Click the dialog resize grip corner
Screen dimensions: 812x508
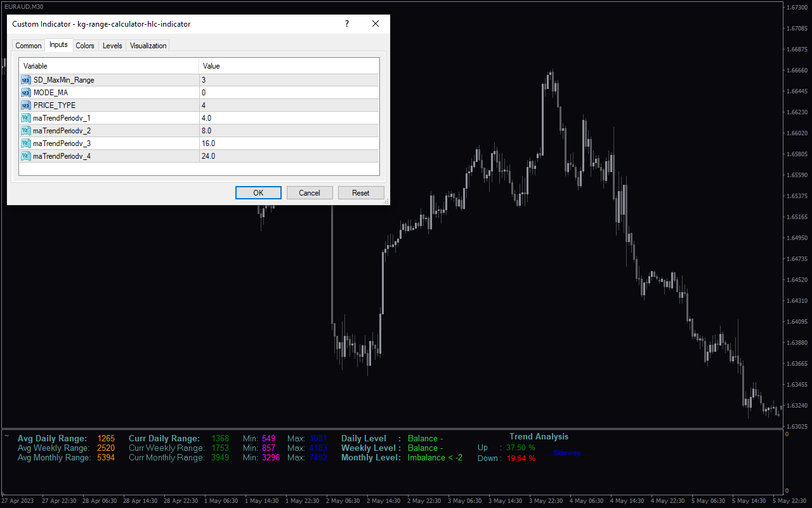coord(386,201)
